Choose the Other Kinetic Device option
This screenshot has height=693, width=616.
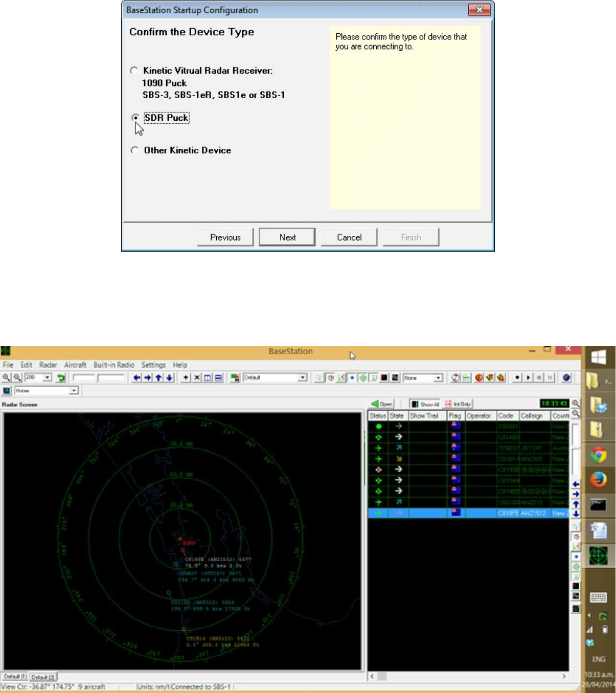[x=134, y=150]
